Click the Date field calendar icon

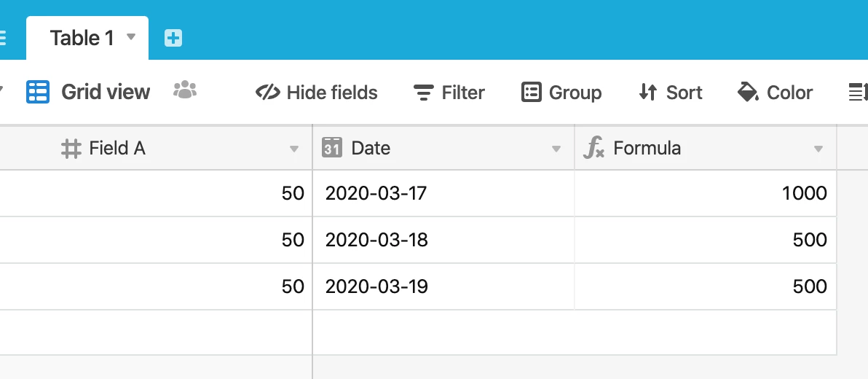(x=331, y=148)
